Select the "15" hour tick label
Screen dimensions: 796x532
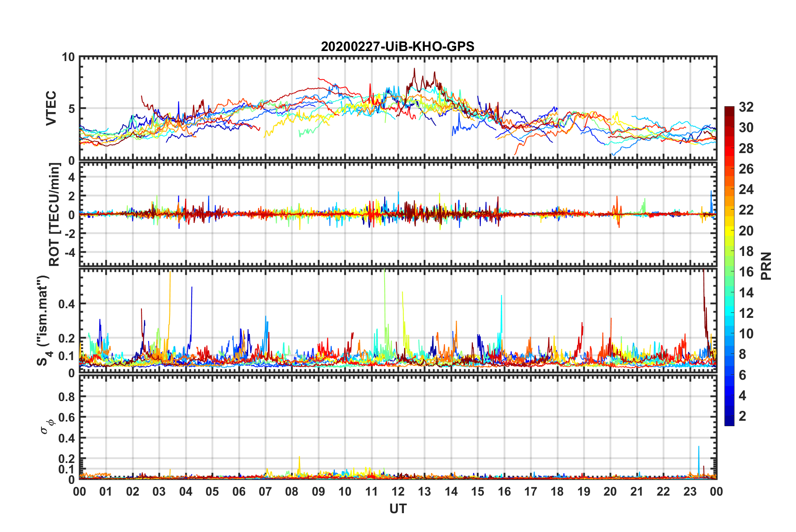coord(478,491)
